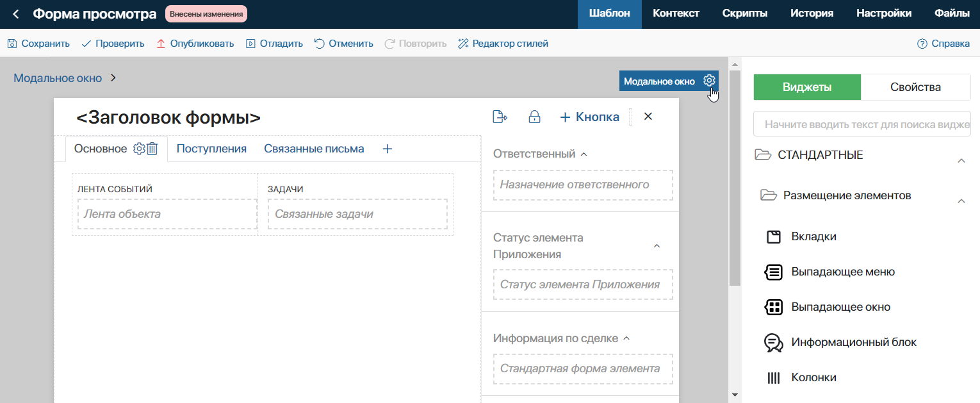
Task: Open the Шаблон tab
Action: (x=610, y=13)
